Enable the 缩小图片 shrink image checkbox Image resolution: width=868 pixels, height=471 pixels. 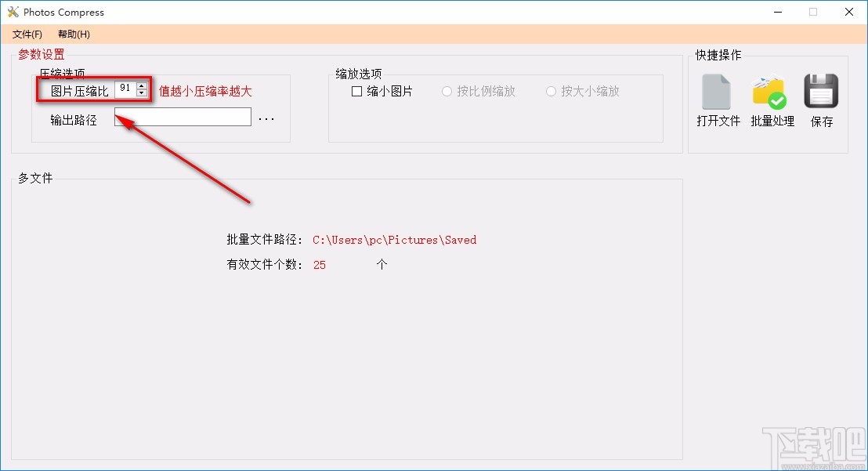(356, 91)
